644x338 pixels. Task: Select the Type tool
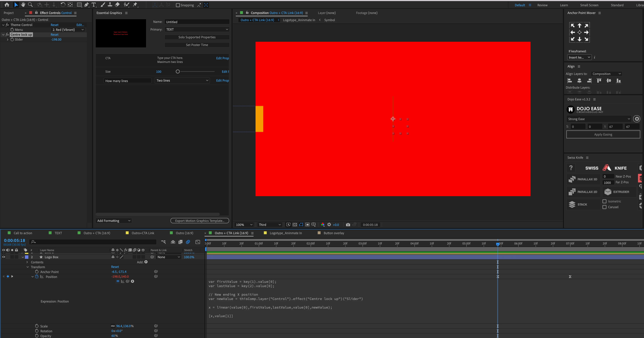tap(94, 5)
